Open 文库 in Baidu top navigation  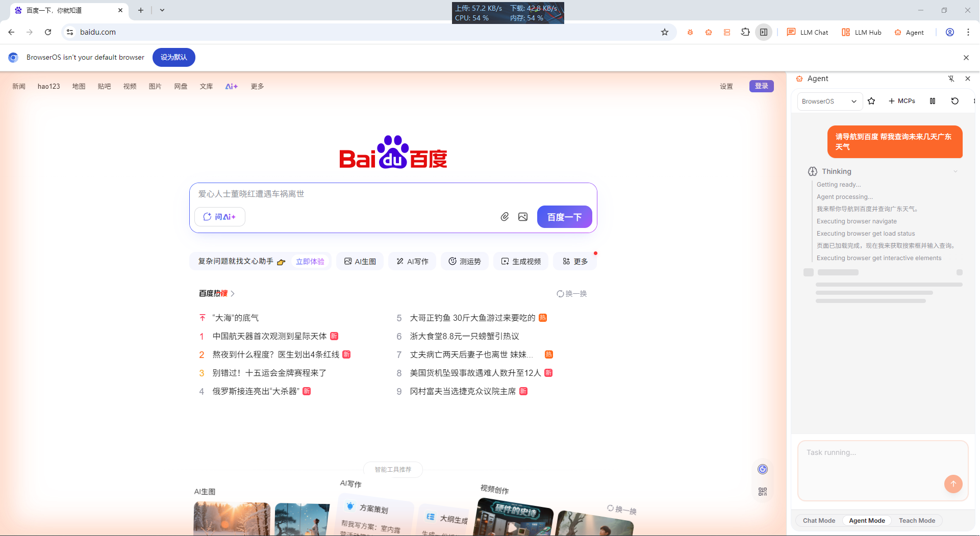tap(207, 86)
